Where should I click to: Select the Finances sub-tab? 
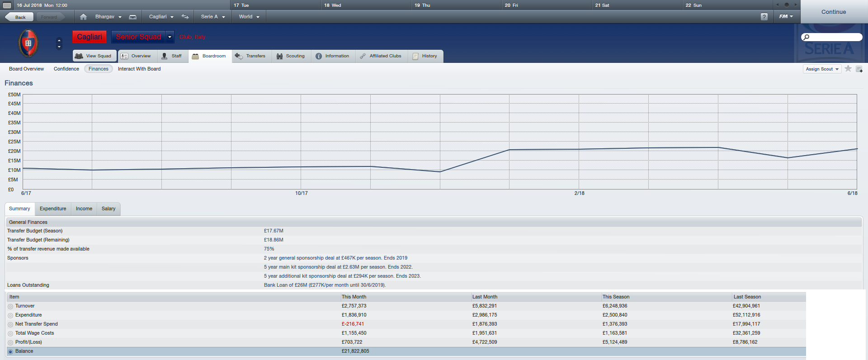pyautogui.click(x=99, y=69)
